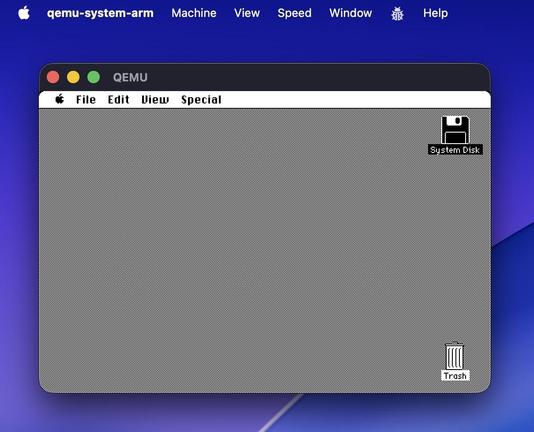Image resolution: width=534 pixels, height=432 pixels.
Task: Click the QEMU window title
Action: [x=130, y=77]
